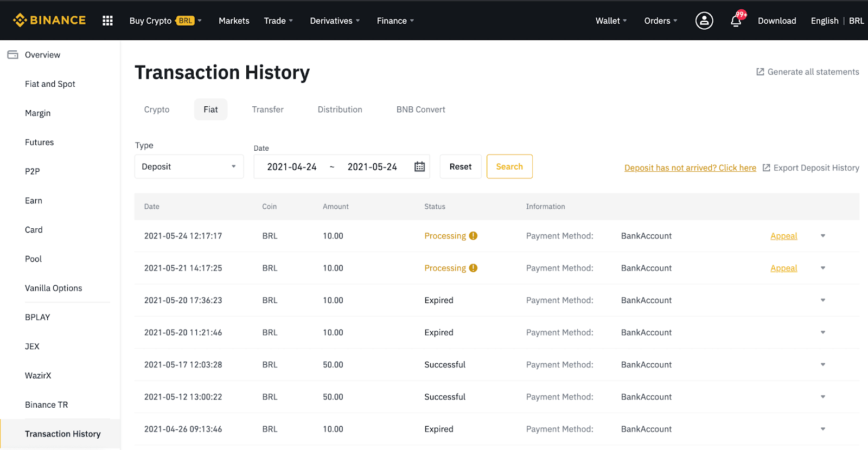Viewport: 868px width, 450px height.
Task: Expand the Orders menu
Action: click(660, 21)
